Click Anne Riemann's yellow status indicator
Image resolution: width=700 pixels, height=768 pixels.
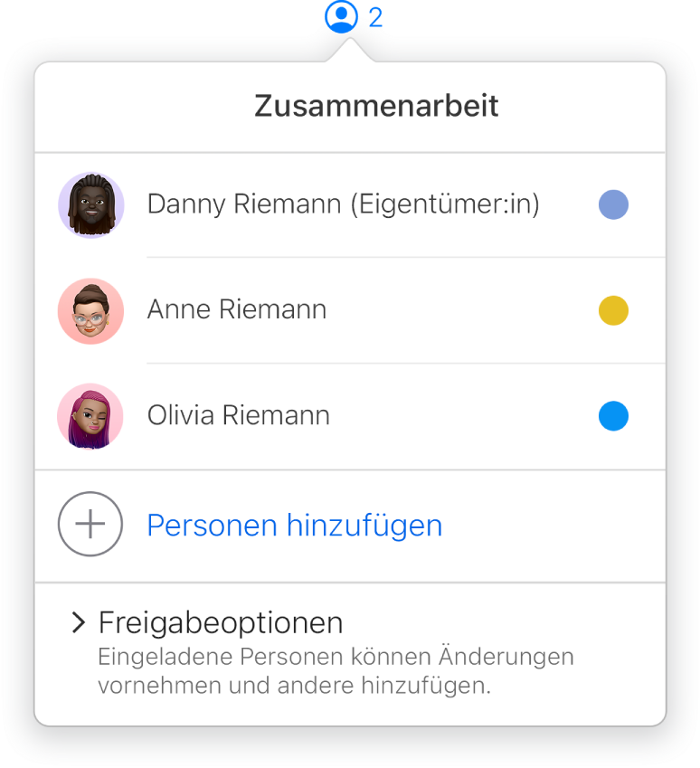pyautogui.click(x=613, y=311)
